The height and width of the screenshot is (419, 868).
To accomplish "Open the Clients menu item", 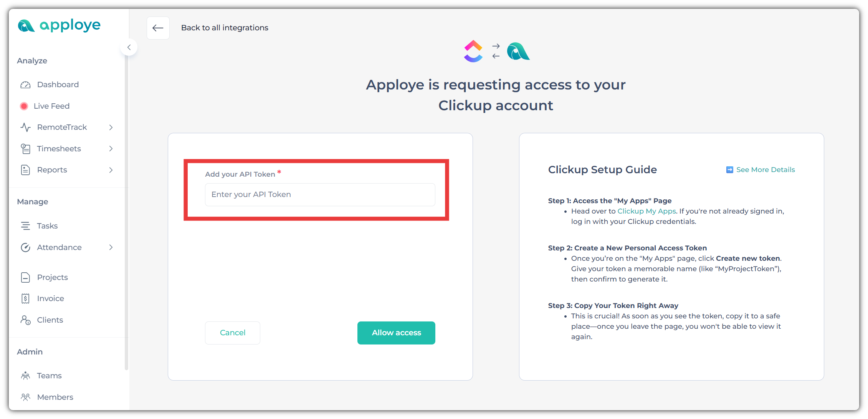I will [x=50, y=320].
